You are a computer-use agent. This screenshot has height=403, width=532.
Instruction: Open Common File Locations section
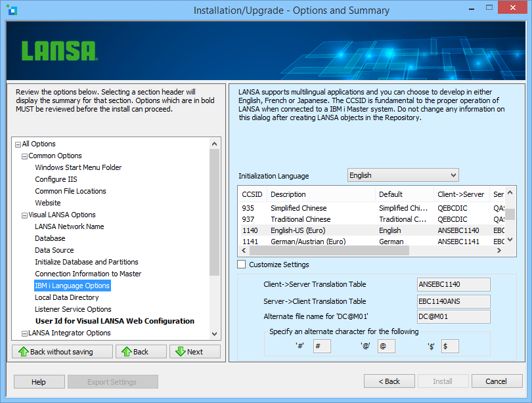(x=70, y=191)
